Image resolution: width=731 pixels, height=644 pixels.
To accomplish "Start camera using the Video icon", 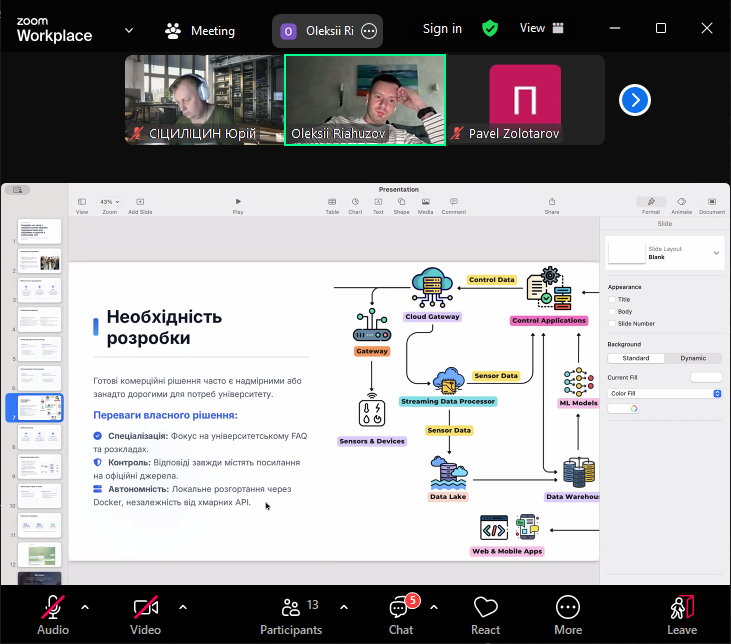I will tap(145, 613).
